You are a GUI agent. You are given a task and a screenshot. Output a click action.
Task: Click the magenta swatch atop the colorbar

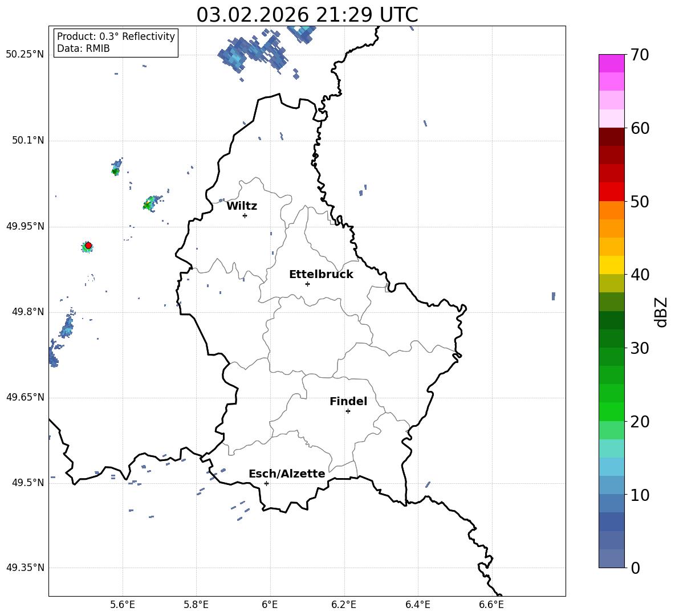coord(611,63)
